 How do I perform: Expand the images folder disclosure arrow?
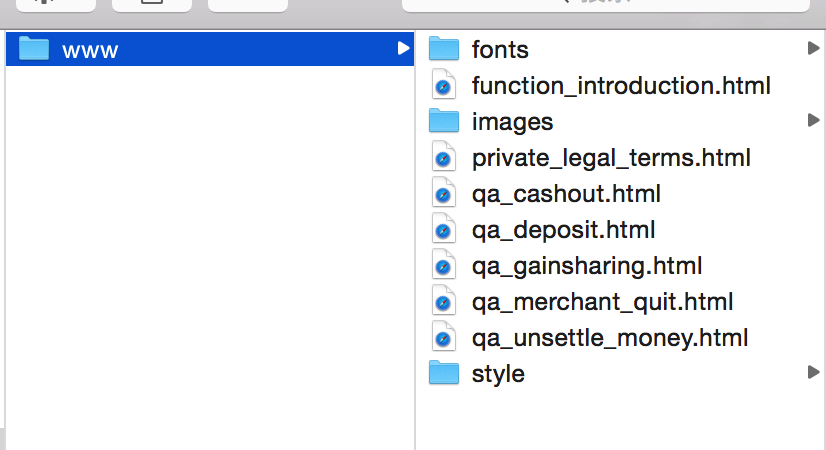(x=812, y=121)
